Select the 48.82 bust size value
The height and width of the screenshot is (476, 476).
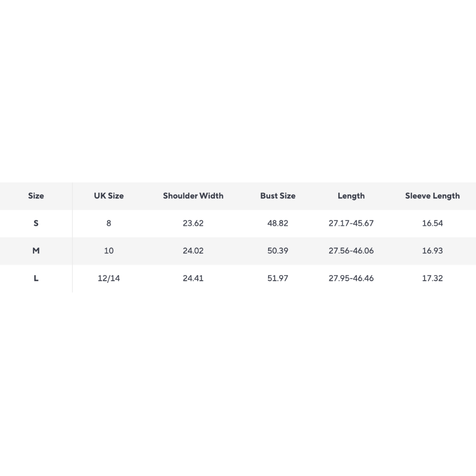278,223
